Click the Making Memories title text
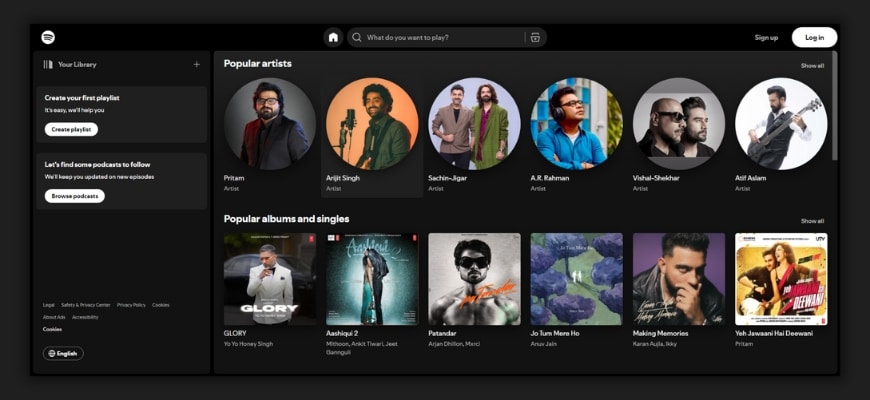The width and height of the screenshot is (870, 400). click(x=660, y=333)
